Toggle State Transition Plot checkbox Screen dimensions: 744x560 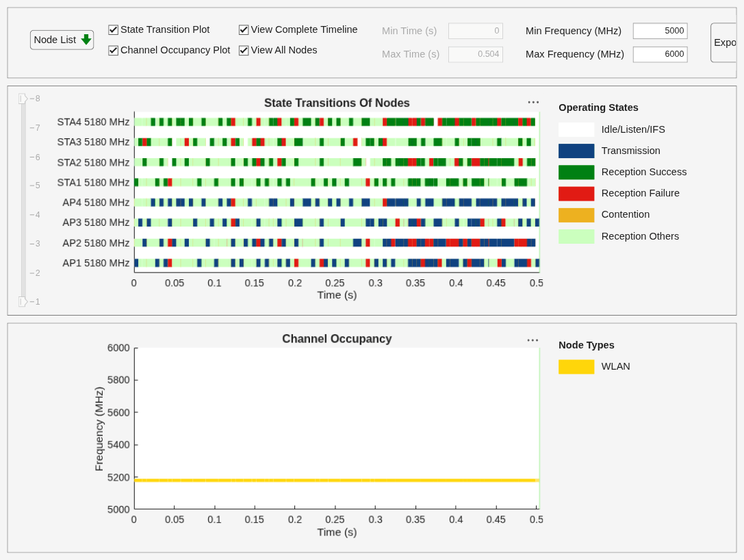113,30
